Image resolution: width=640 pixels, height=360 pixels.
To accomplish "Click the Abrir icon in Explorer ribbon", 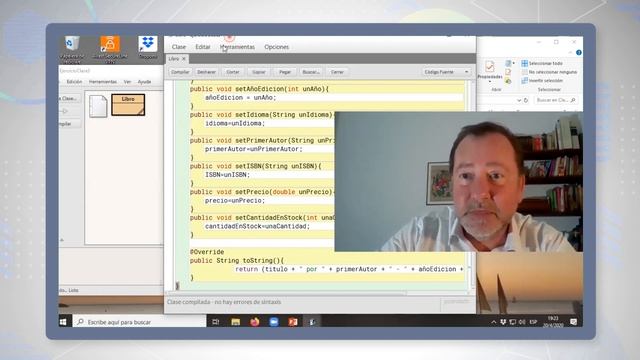I will pyautogui.click(x=509, y=63).
